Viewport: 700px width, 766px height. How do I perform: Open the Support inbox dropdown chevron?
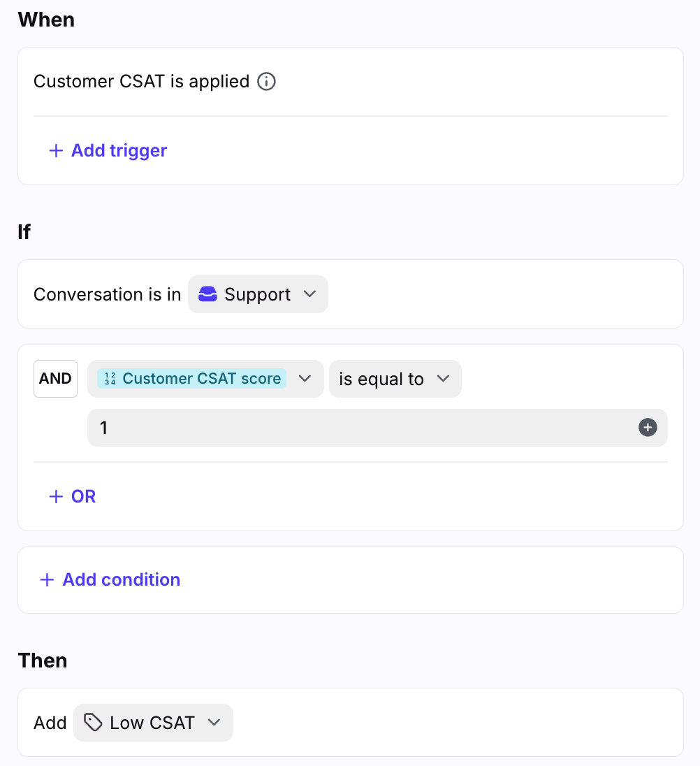pos(309,294)
